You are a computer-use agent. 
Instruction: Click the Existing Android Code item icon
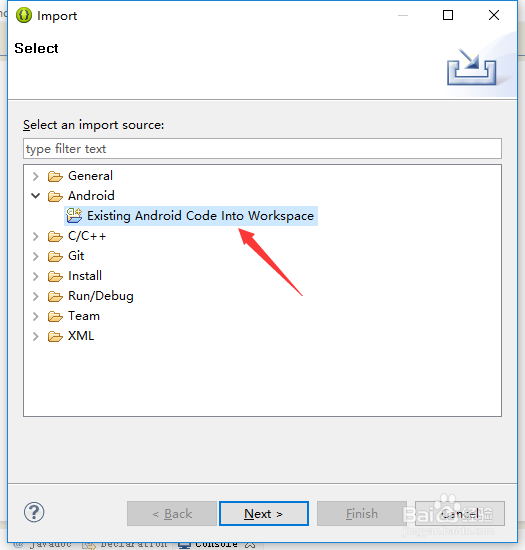coord(74,215)
